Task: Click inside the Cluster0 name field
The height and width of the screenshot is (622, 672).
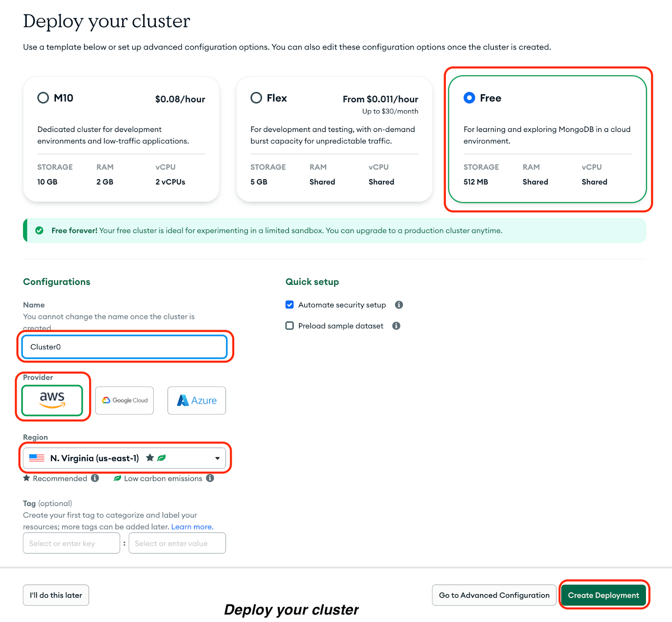Action: pos(124,347)
